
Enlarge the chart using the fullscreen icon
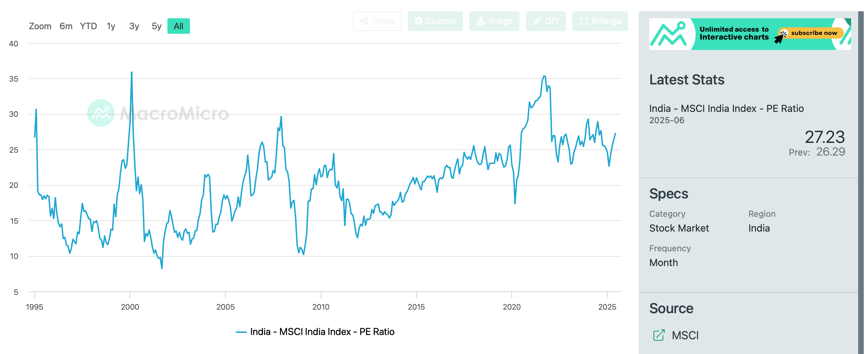point(584,21)
